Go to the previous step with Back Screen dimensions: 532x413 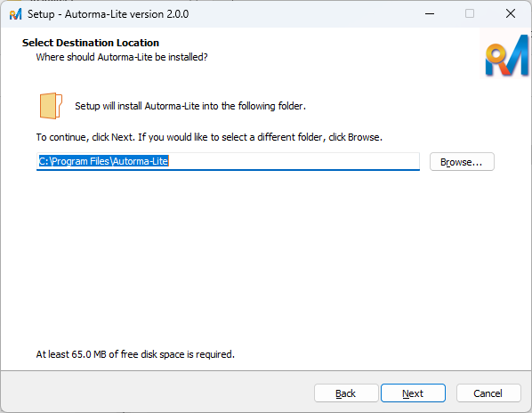point(346,393)
